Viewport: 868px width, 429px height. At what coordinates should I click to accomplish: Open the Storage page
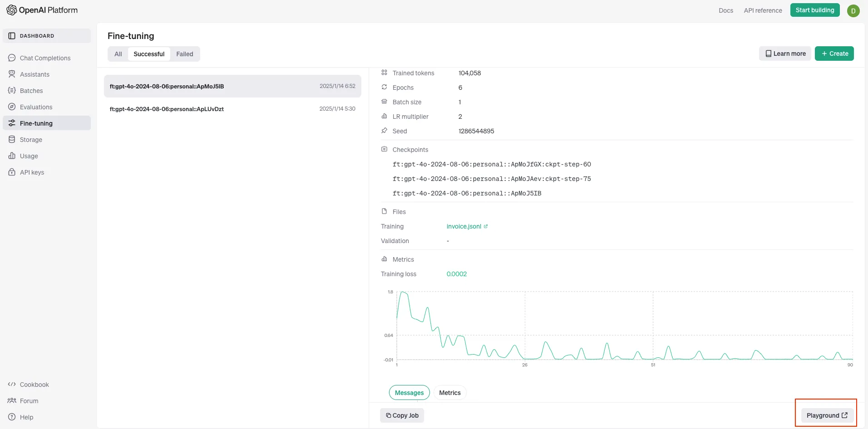[x=47, y=140]
